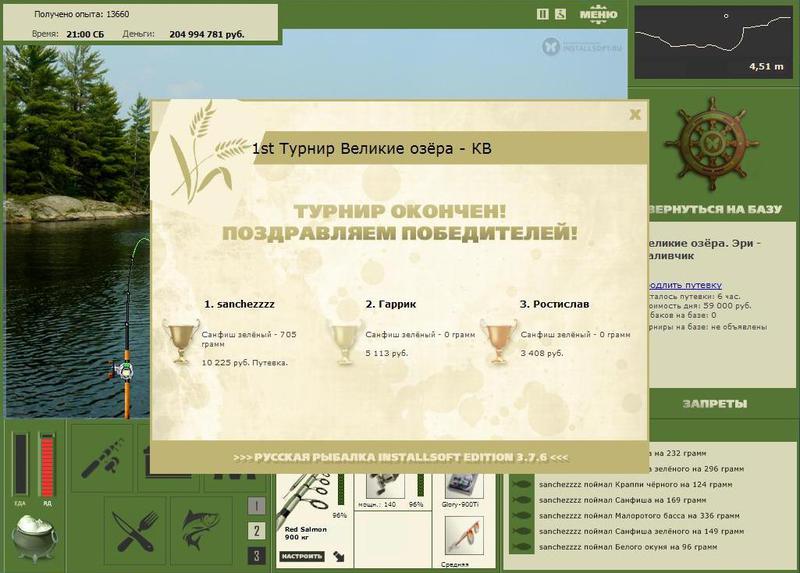Click the money amount 204 994 781 руб.

[207, 34]
